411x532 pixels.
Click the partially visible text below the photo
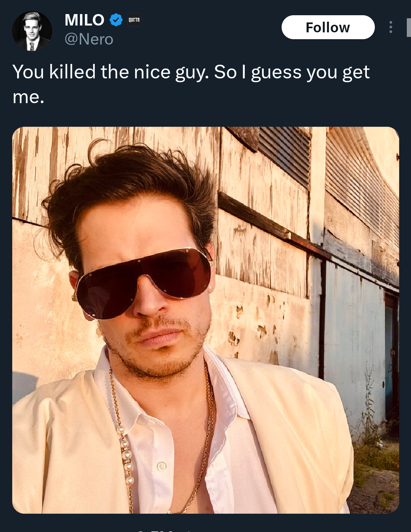coord(164,530)
